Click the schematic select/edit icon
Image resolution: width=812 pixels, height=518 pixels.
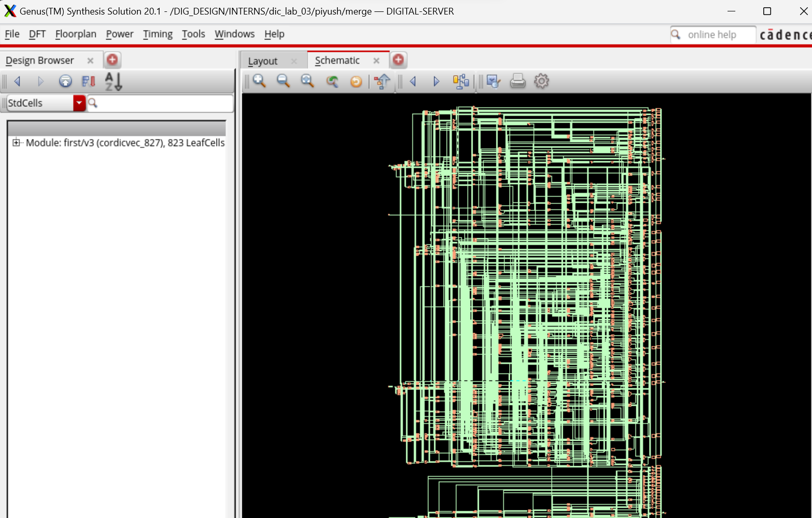pyautogui.click(x=493, y=81)
